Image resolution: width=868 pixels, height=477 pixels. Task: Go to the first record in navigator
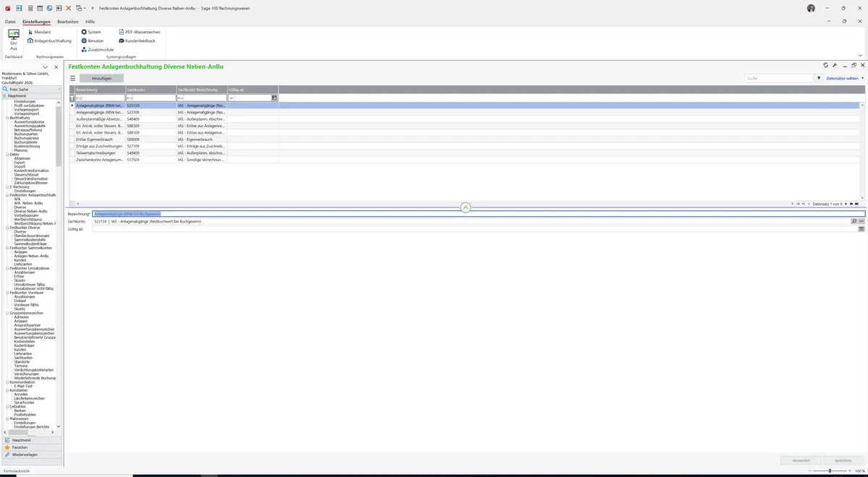click(x=798, y=204)
